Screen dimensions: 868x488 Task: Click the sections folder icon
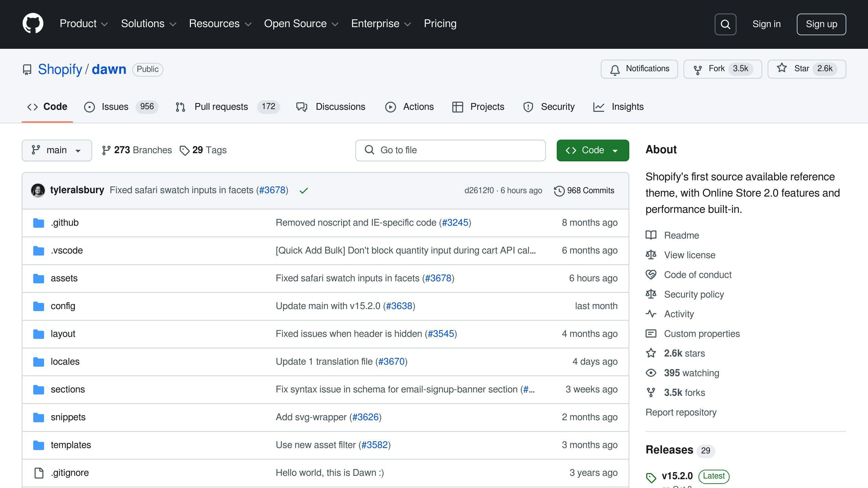tap(39, 389)
